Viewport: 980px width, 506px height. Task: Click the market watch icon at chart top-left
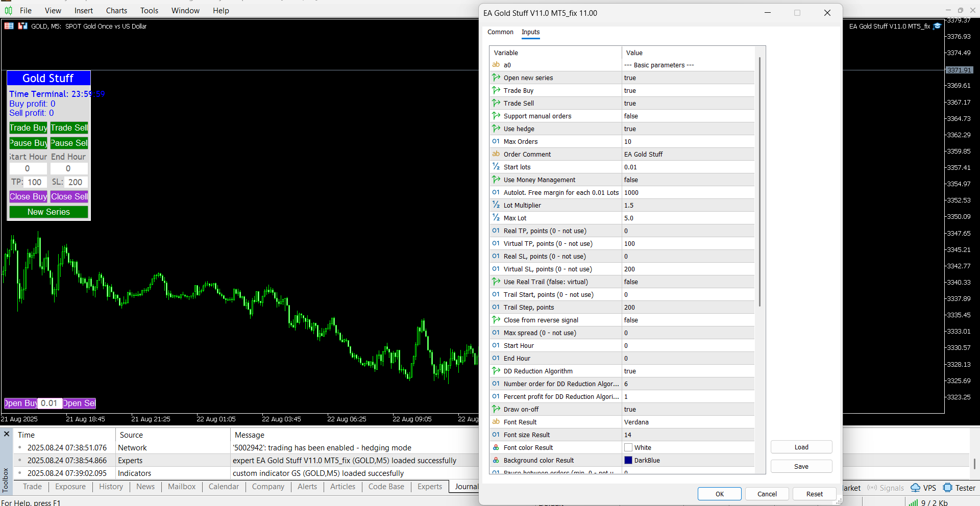point(9,26)
